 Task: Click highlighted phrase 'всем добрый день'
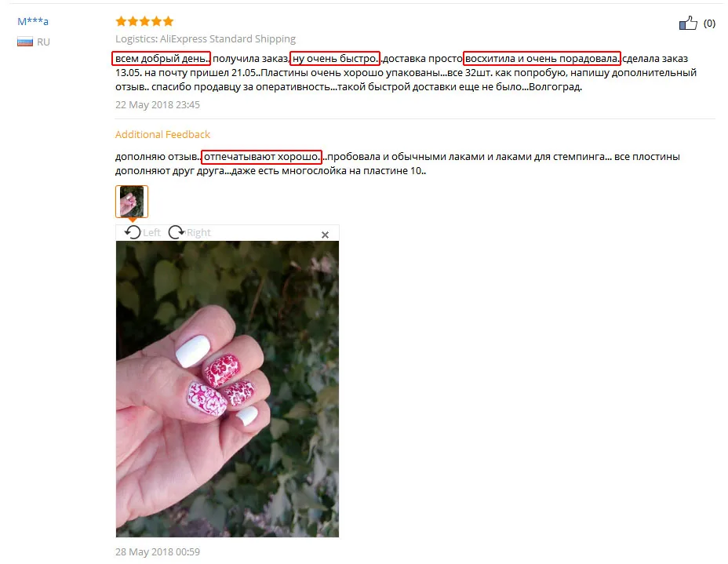tap(161, 59)
